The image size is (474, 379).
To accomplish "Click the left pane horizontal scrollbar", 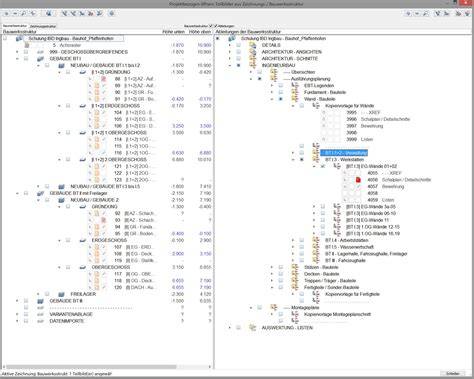I will [91, 367].
